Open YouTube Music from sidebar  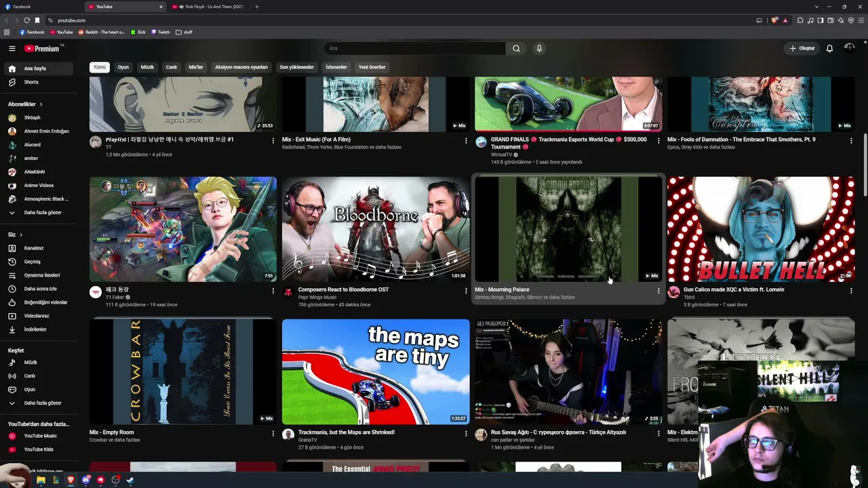pyautogui.click(x=39, y=436)
